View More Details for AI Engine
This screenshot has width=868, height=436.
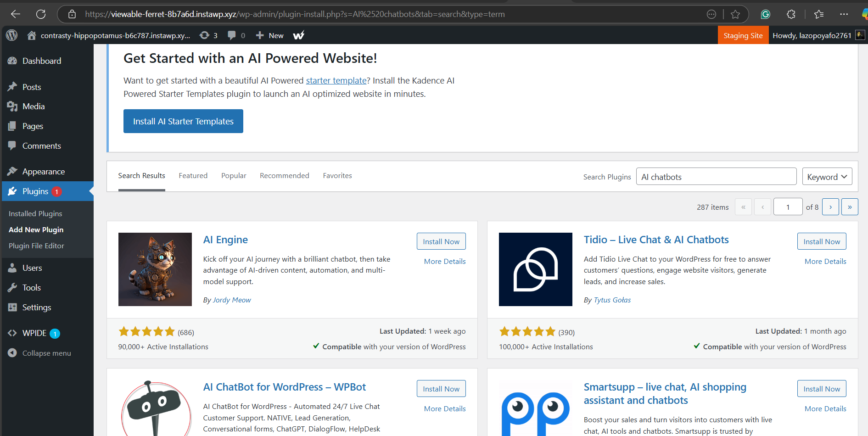pyautogui.click(x=445, y=262)
